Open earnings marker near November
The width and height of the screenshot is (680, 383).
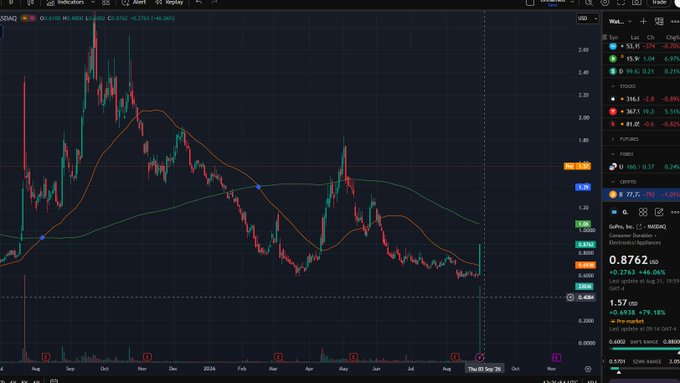coord(147,357)
